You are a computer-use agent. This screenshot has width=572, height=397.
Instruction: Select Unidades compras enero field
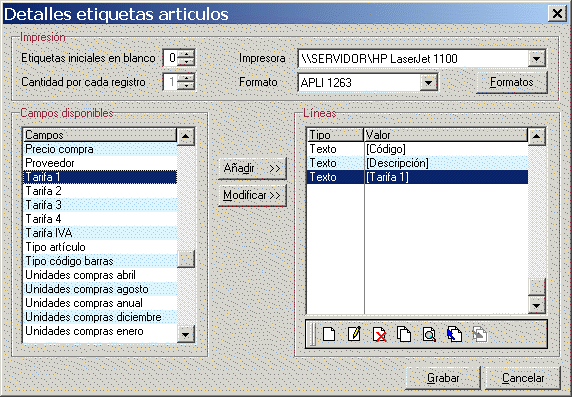pos(100,331)
